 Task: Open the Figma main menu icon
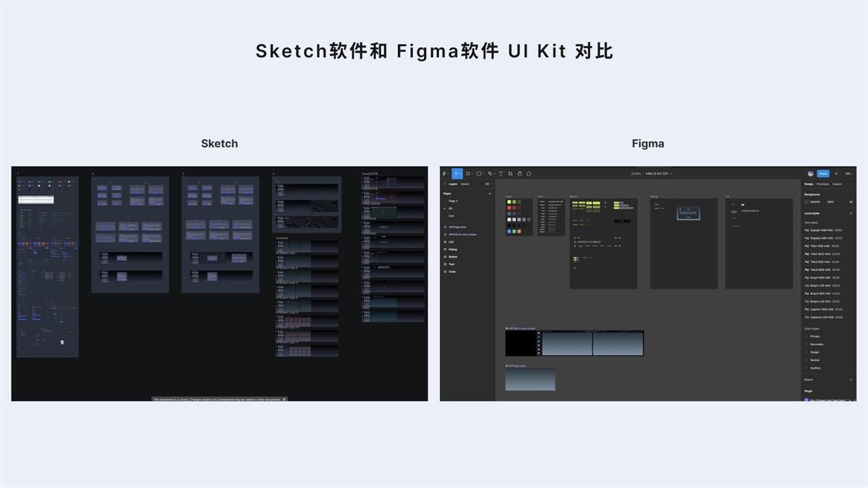tap(444, 174)
